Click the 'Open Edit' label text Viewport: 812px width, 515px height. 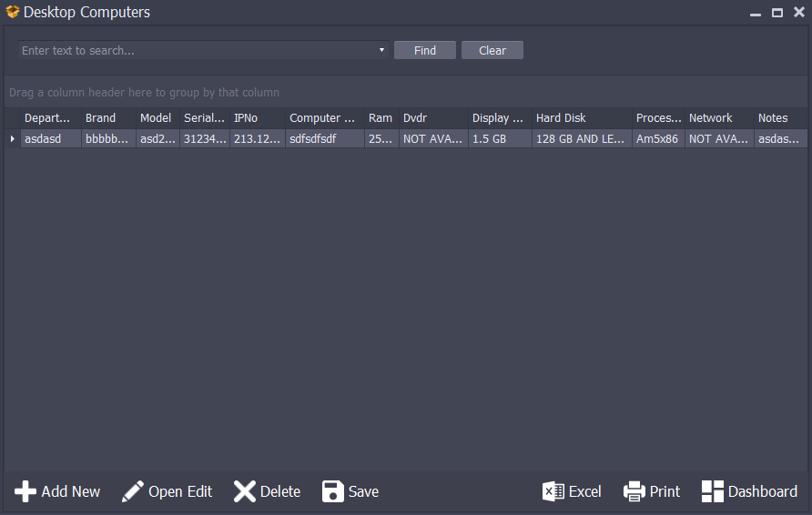pos(180,491)
